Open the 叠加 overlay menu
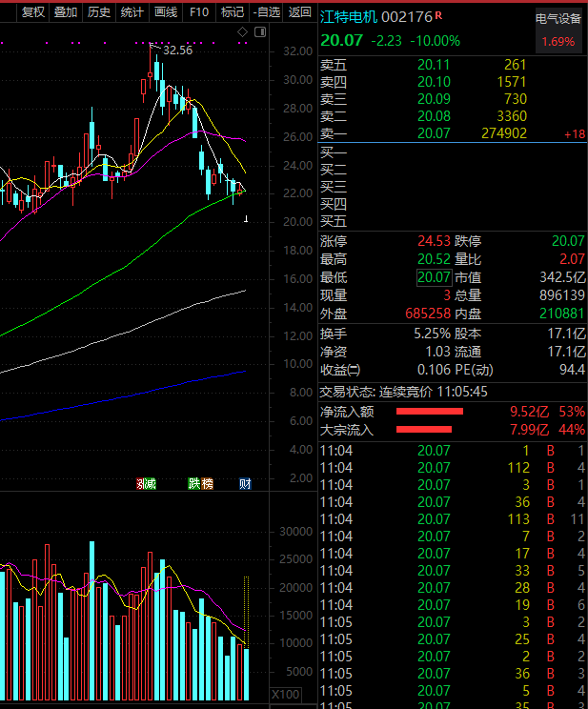Image resolution: width=588 pixels, height=709 pixels. (66, 12)
